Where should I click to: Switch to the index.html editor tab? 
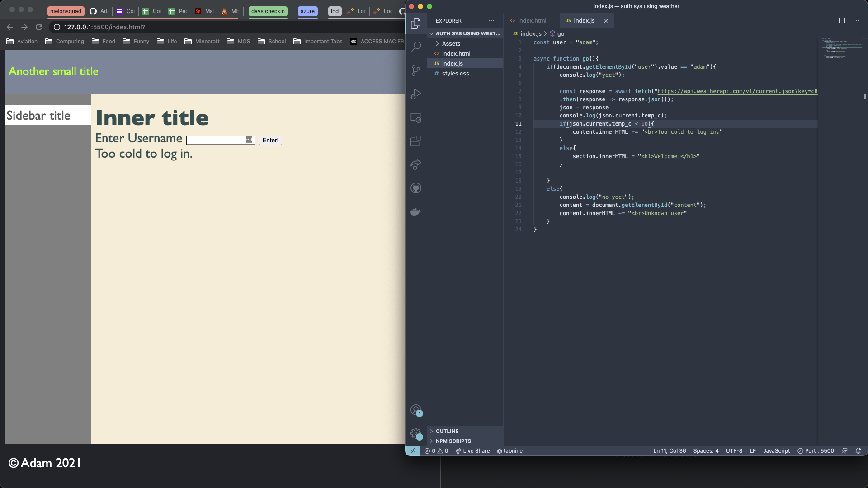coord(533,20)
